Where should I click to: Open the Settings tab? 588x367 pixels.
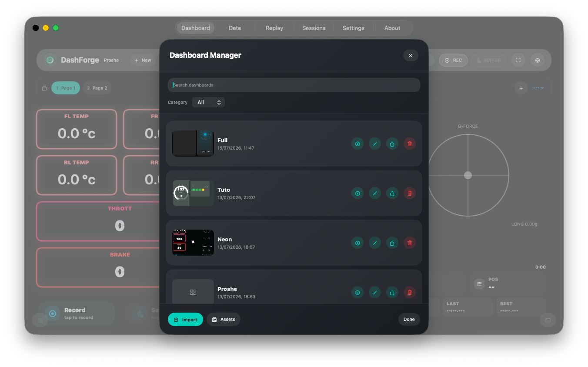[x=354, y=28]
